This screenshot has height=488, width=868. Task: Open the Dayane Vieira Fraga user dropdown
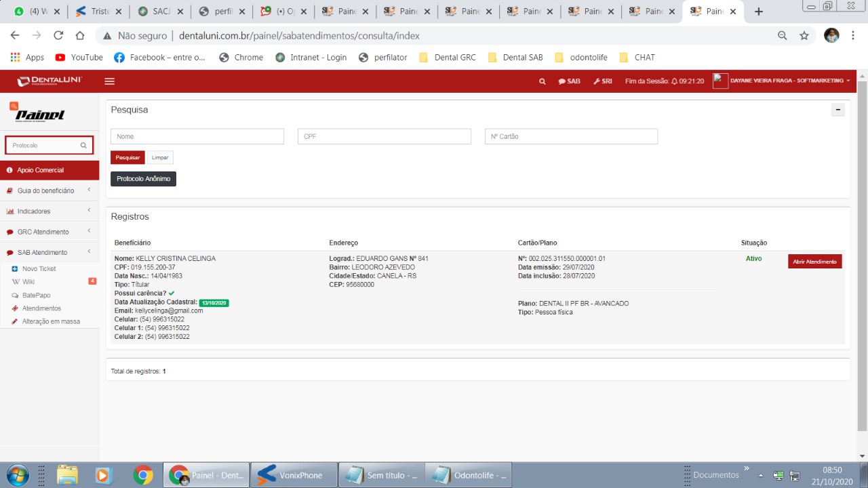coord(782,81)
